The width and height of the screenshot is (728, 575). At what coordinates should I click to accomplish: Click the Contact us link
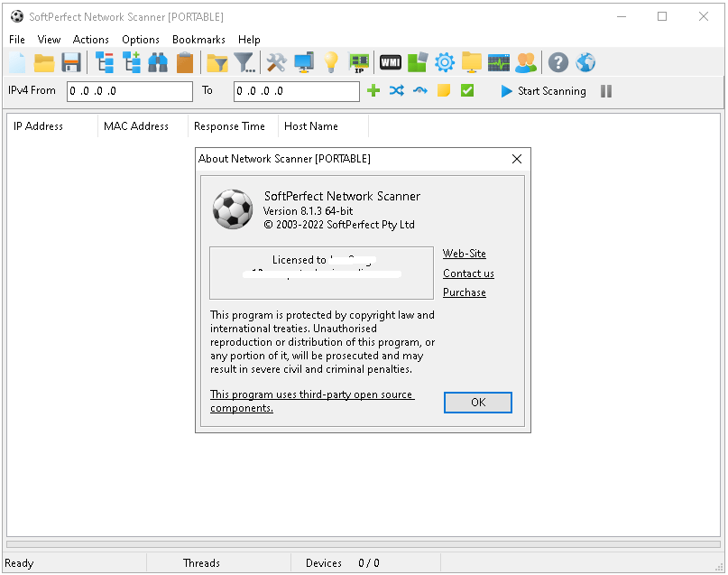[468, 274]
